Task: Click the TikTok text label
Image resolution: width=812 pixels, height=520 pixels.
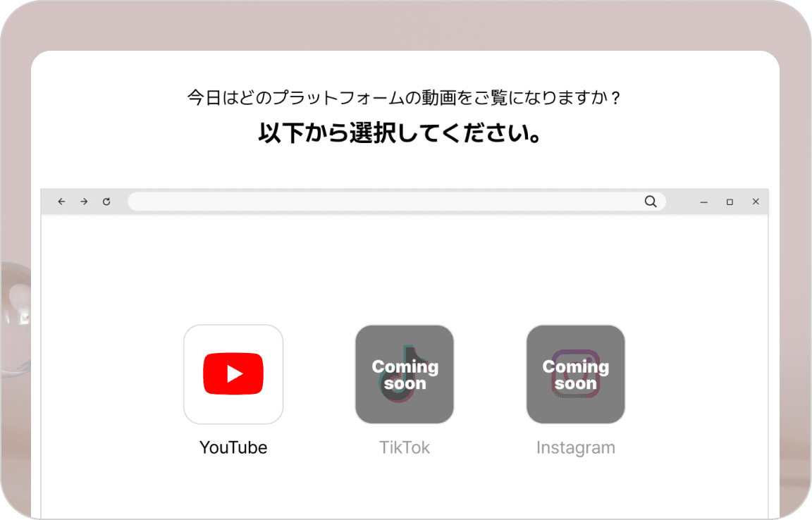Action: pos(405,447)
